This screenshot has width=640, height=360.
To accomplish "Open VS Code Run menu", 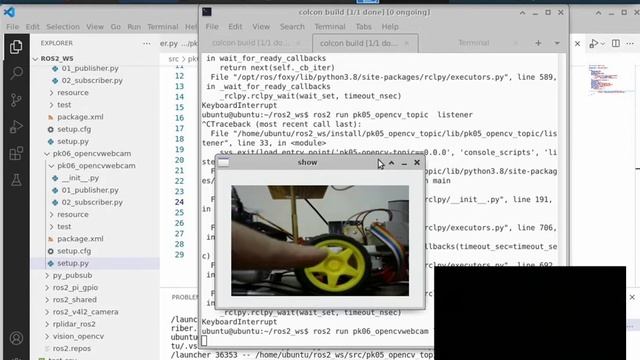I will (134, 27).
